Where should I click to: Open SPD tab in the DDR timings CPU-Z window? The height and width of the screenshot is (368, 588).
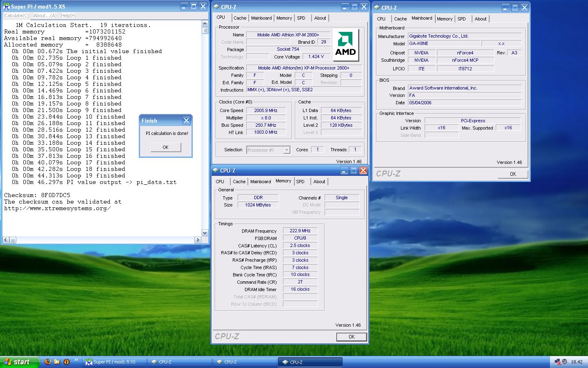coord(301,182)
